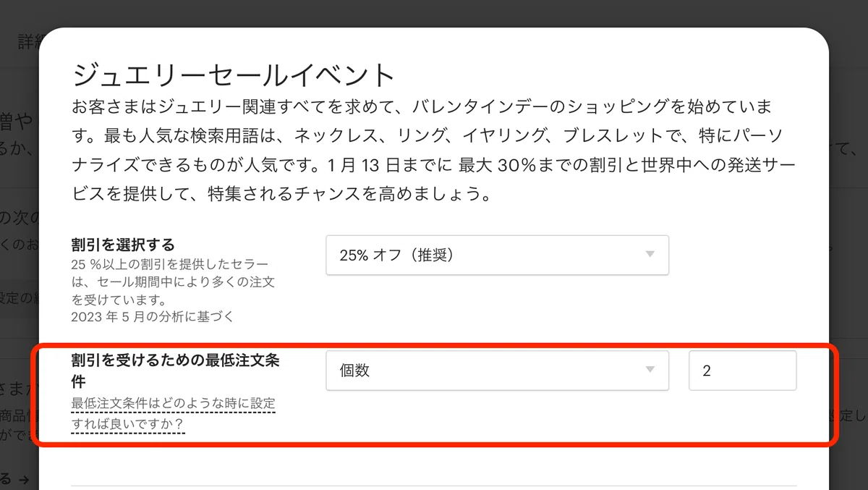Open the 最低注文条件はどのような時に設定すれば良いですか？ help link
The width and height of the screenshot is (868, 490).
pyautogui.click(x=173, y=414)
